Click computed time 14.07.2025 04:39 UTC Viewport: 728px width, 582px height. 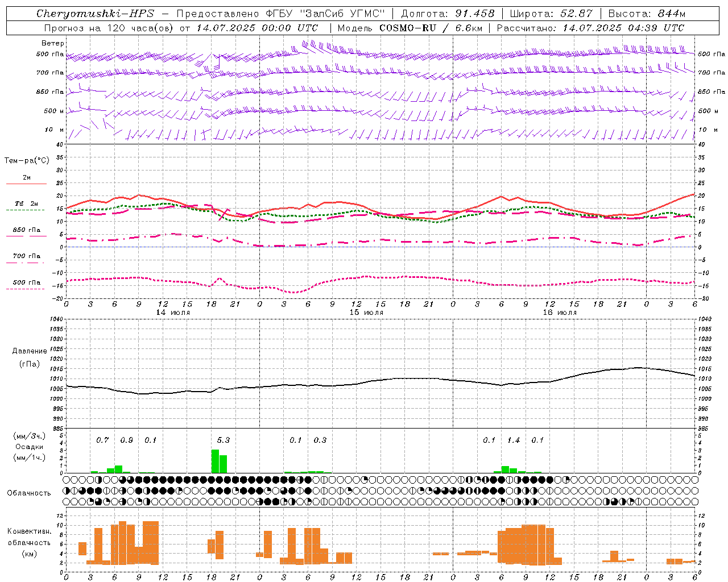623,28
